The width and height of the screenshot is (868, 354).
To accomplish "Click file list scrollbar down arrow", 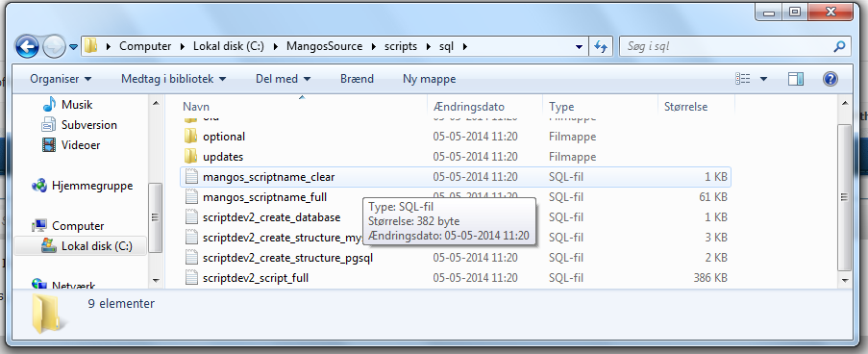I will [845, 281].
